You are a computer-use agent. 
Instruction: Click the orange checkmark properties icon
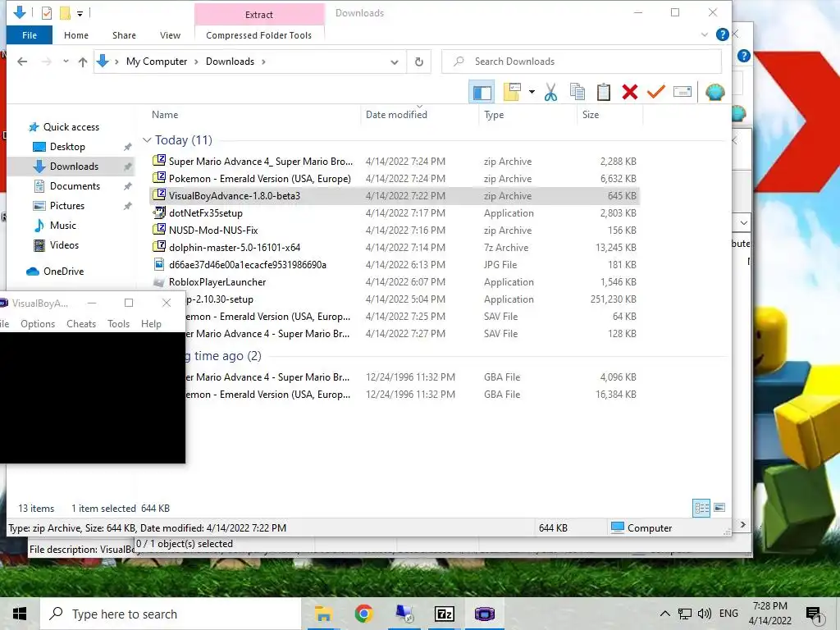click(x=655, y=92)
